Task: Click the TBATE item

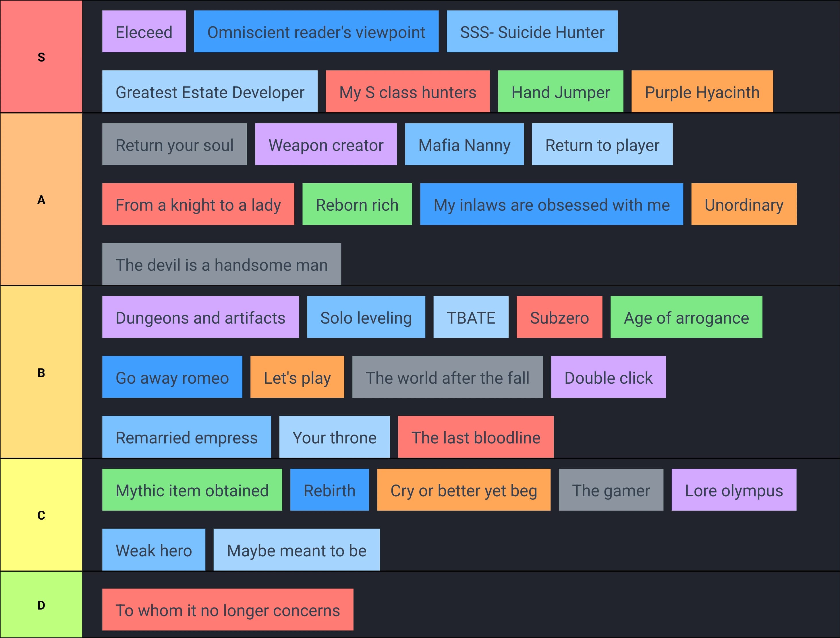Action: pyautogui.click(x=470, y=317)
